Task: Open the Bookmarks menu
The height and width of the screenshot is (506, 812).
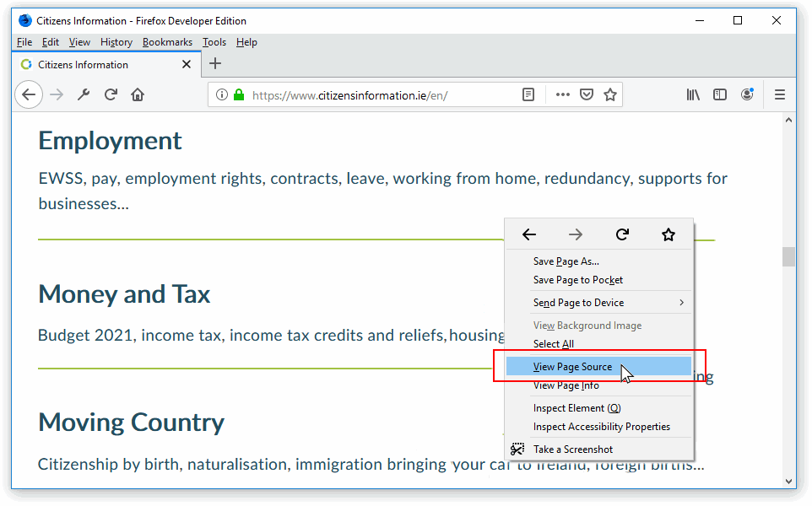Action: (x=167, y=42)
